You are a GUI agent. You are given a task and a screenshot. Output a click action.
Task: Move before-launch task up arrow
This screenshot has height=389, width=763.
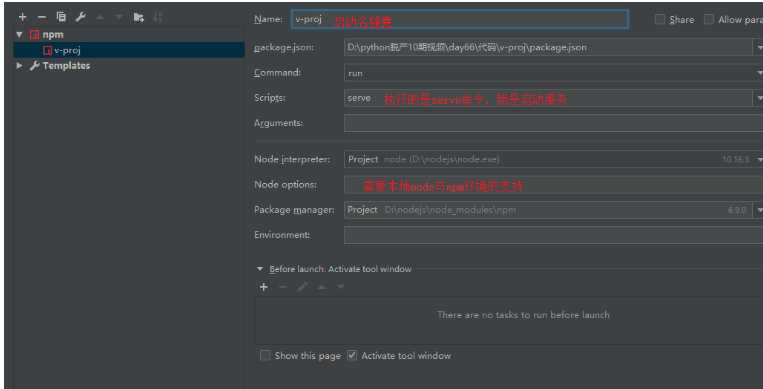coord(321,287)
